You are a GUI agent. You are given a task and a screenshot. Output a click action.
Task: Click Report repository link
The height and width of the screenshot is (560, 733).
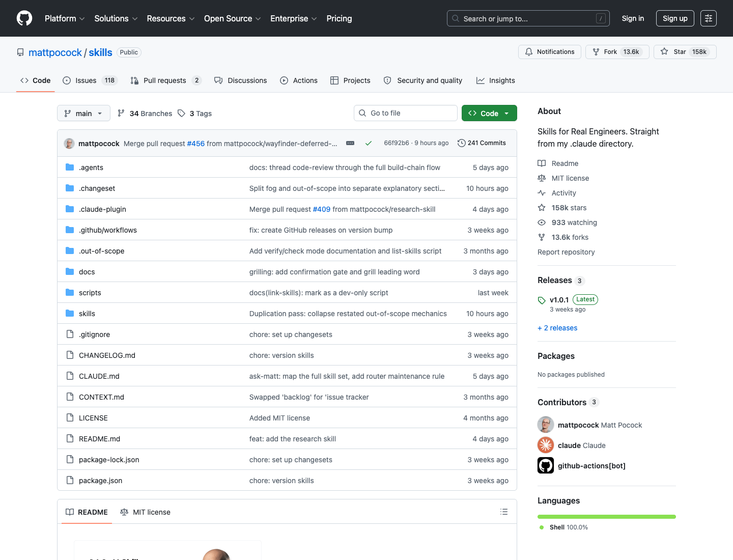[x=566, y=252]
